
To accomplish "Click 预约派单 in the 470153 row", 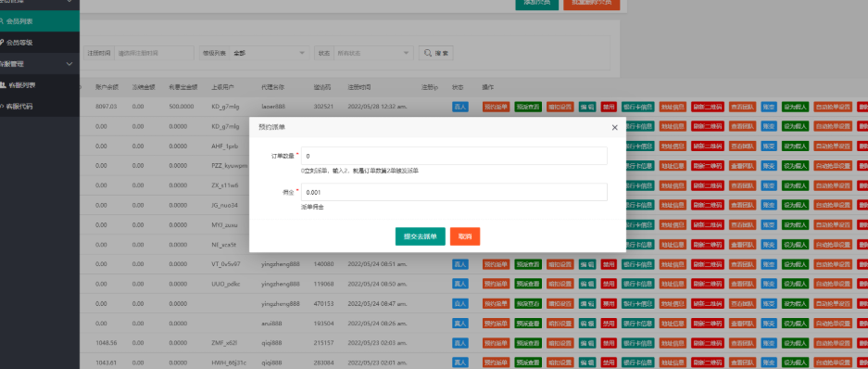I will [x=496, y=303].
